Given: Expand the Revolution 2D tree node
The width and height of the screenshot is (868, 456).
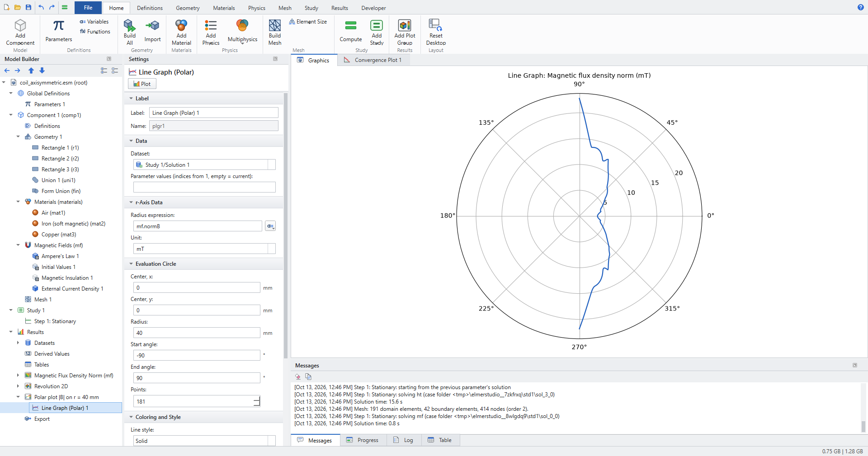Looking at the screenshot, I should pos(18,386).
